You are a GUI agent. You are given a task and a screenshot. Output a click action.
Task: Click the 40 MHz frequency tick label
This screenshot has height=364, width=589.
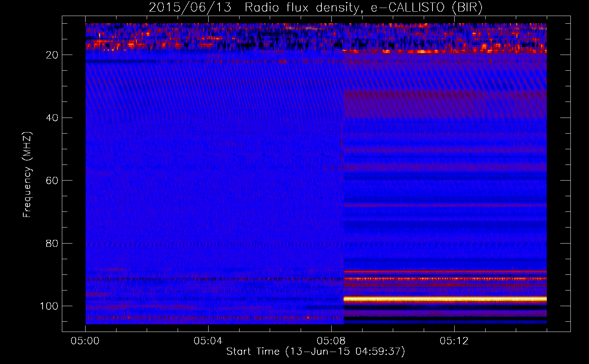tap(52, 118)
